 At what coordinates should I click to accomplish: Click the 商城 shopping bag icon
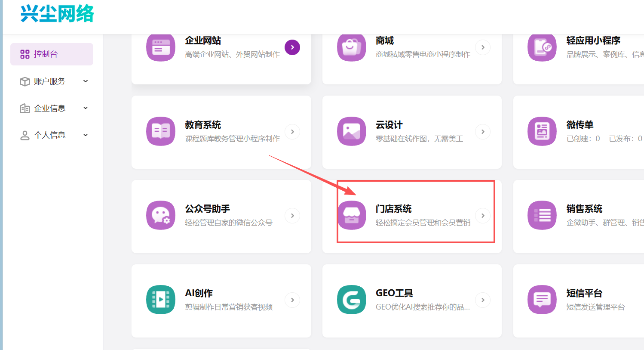click(352, 47)
